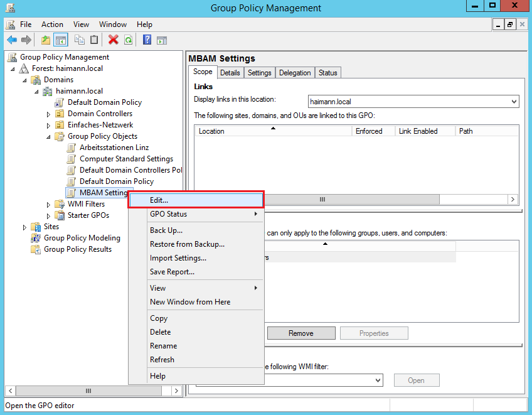The image size is (532, 415).
Task: Open the Display links location dropdown
Action: [514, 102]
